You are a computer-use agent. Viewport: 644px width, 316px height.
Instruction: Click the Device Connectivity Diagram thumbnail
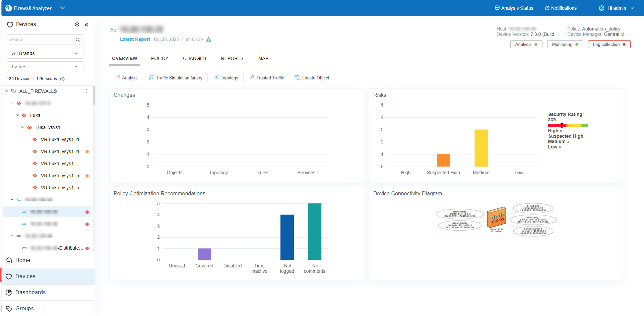496,219
